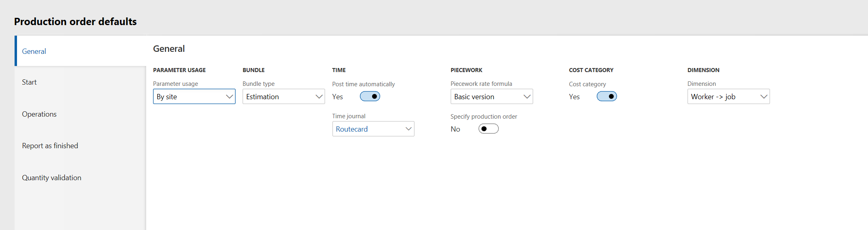
Task: Click the Time journal chevron arrow
Action: point(408,129)
